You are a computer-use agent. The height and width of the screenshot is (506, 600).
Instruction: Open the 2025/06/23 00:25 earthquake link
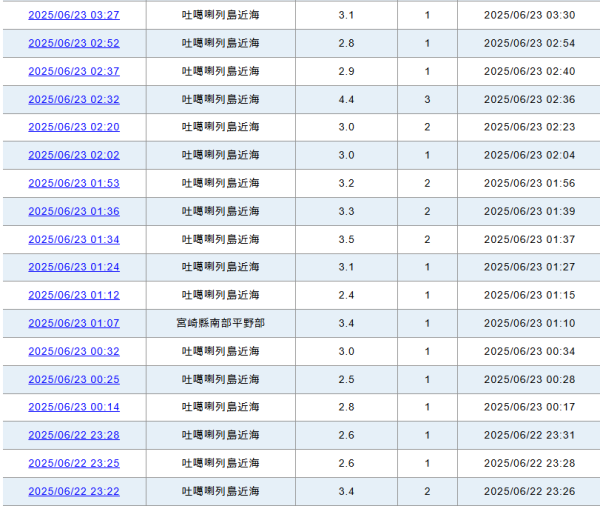pyautogui.click(x=74, y=379)
